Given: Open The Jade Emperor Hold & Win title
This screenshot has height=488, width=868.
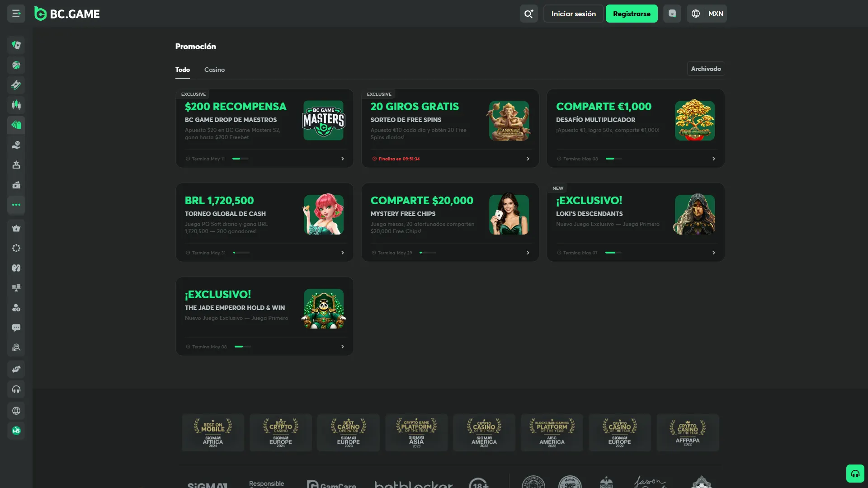Looking at the screenshot, I should [x=235, y=308].
